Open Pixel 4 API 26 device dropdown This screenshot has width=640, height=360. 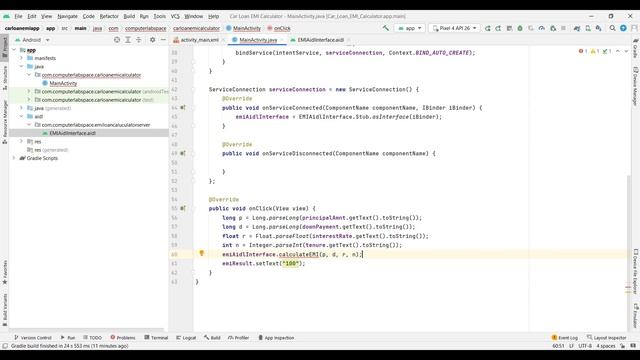454,28
